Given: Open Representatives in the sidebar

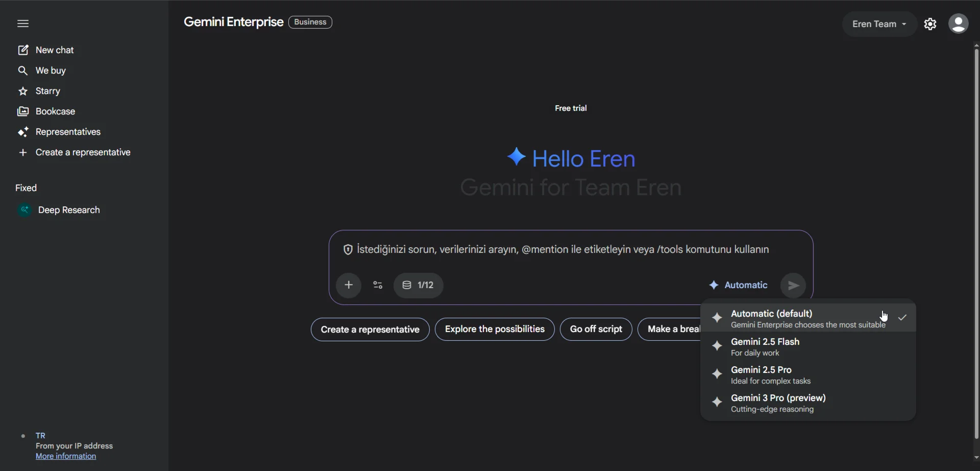Looking at the screenshot, I should [68, 132].
